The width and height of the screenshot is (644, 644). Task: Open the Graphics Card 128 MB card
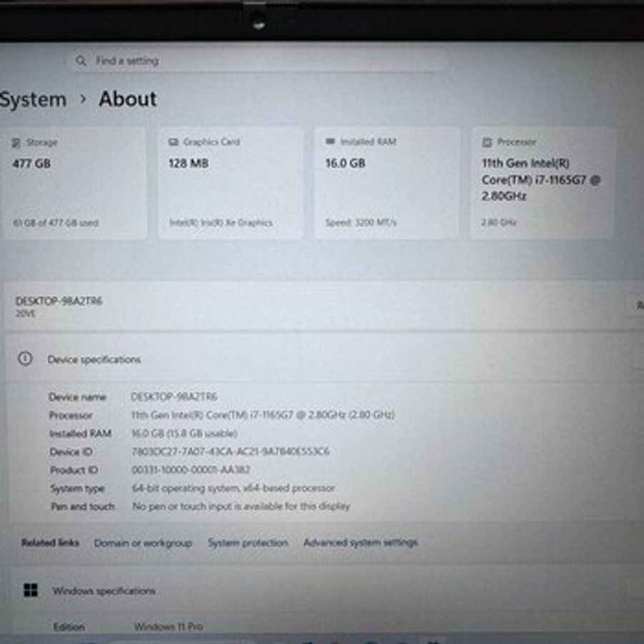pyautogui.click(x=231, y=183)
